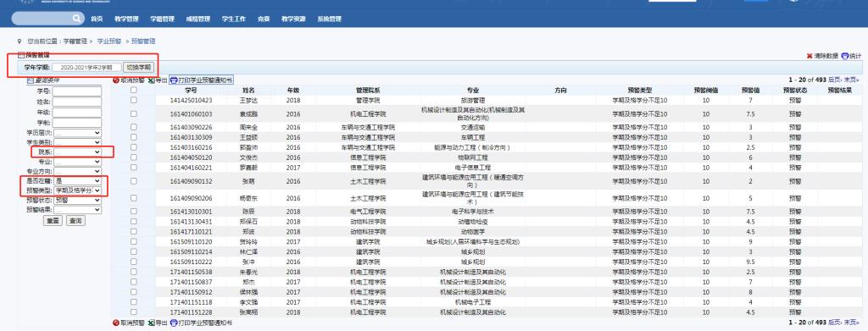The width and height of the screenshot is (868, 331).
Task: Click the bottom 取消预警 red icon
Action: pyautogui.click(x=115, y=323)
